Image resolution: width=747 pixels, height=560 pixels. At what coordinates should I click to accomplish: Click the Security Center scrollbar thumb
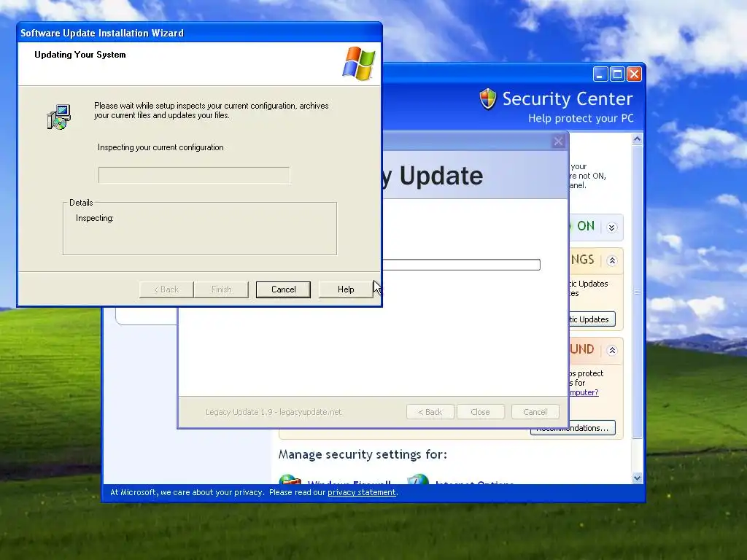point(637,292)
